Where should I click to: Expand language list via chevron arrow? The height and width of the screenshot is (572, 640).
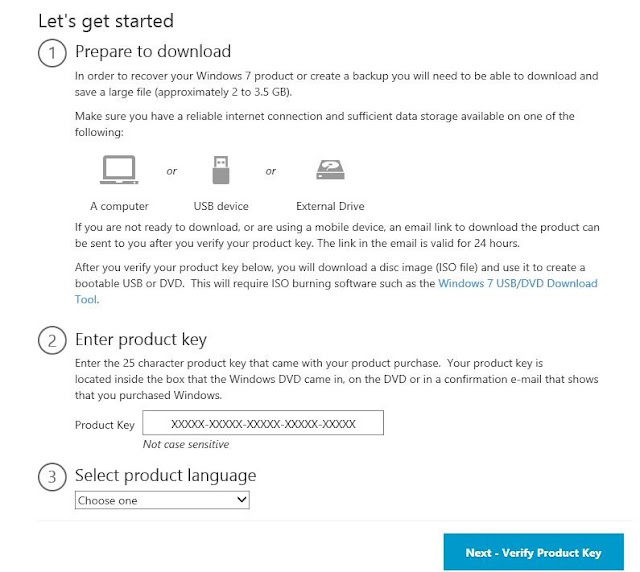pyautogui.click(x=242, y=500)
